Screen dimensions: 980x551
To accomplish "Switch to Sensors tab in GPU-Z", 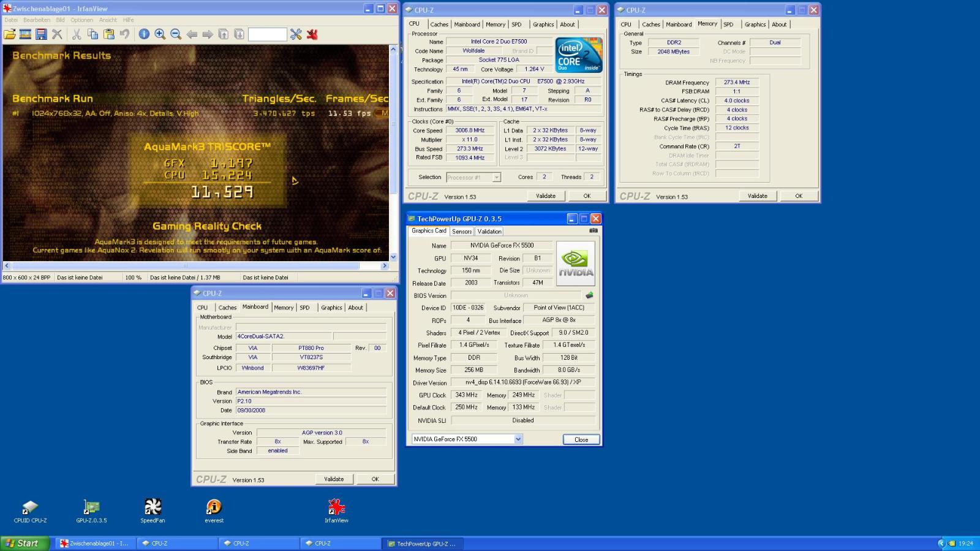I will (x=462, y=232).
